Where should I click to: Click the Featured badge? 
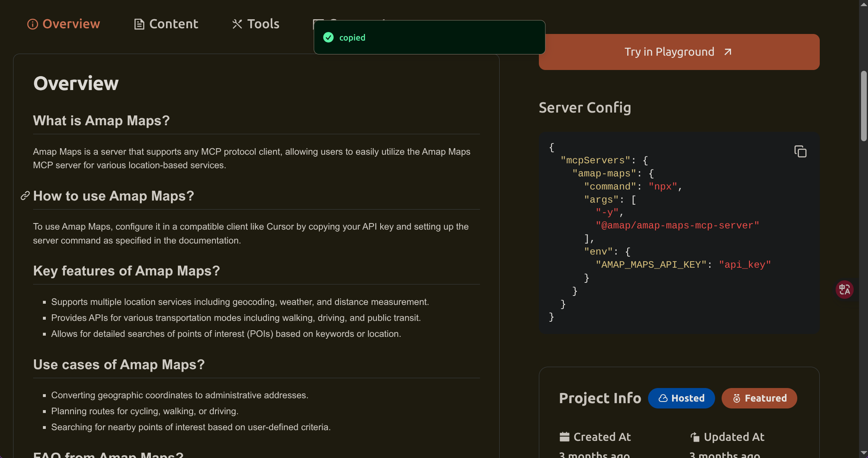click(759, 398)
